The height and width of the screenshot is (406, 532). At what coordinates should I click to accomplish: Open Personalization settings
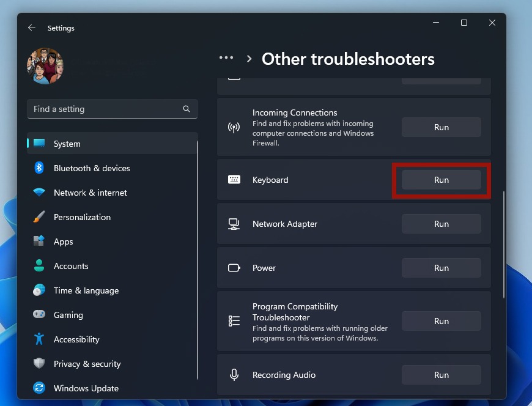82,217
